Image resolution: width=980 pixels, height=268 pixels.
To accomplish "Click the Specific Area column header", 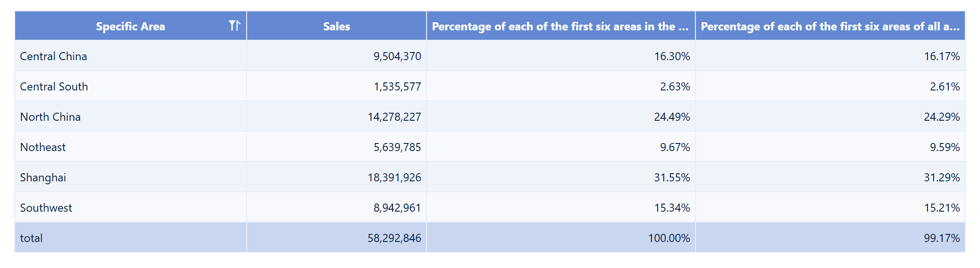I will tap(130, 27).
